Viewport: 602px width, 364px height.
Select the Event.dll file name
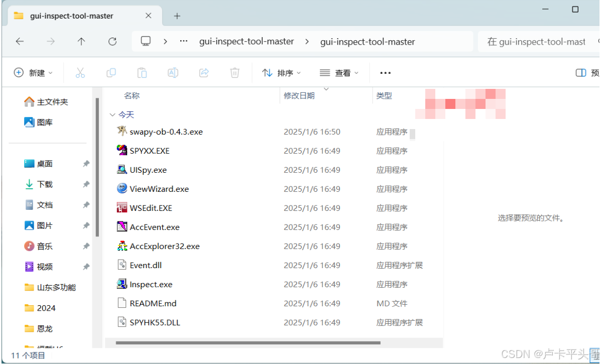[x=146, y=265]
